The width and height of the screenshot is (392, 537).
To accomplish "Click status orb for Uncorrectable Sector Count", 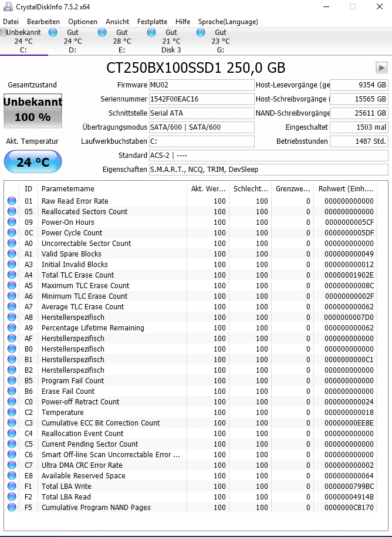I will [x=12, y=243].
